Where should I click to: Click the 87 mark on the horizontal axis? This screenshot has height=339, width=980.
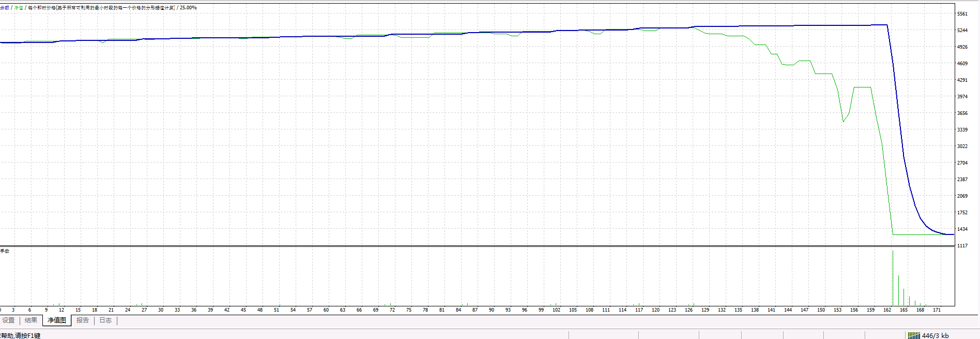[x=474, y=310]
